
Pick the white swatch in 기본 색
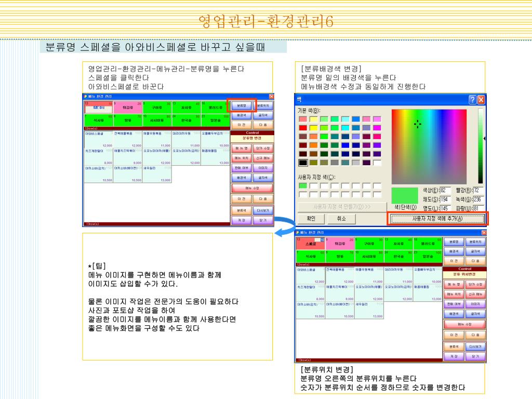(x=377, y=163)
